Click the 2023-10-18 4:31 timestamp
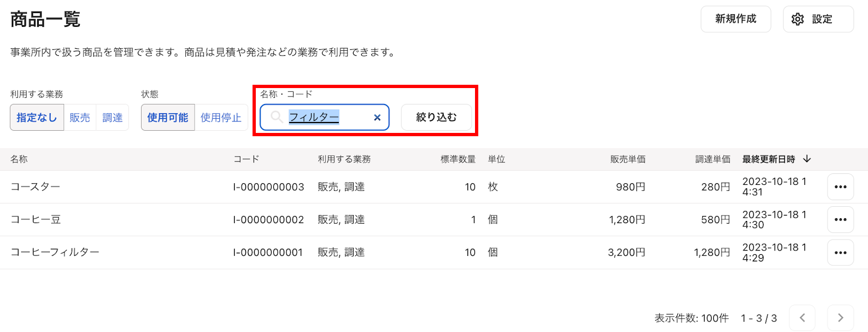This screenshot has width=868, height=332. coord(774,187)
